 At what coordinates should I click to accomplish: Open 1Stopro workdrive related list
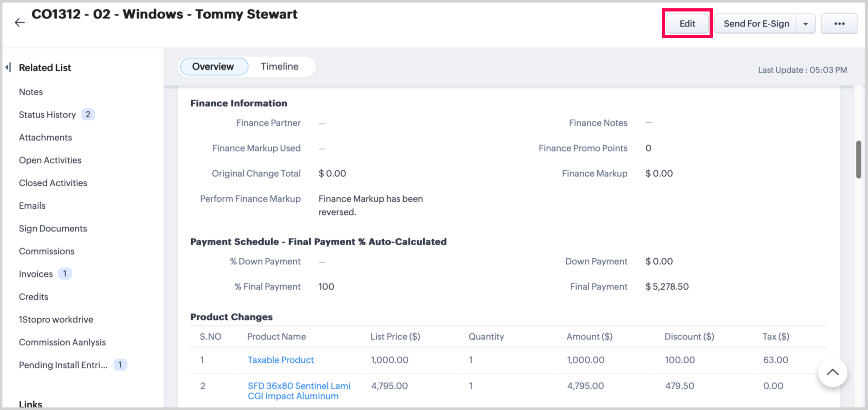(56, 319)
